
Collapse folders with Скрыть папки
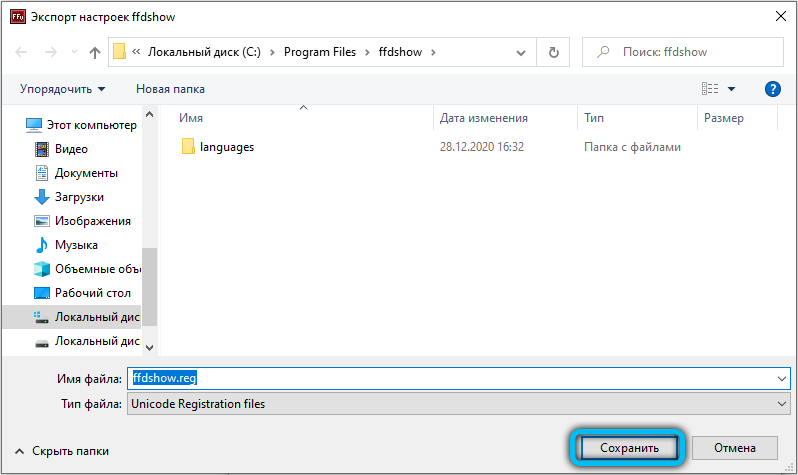(62, 451)
